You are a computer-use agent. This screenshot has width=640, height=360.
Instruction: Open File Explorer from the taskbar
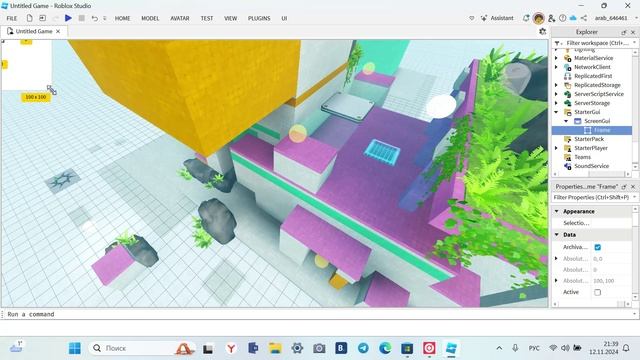point(275,348)
